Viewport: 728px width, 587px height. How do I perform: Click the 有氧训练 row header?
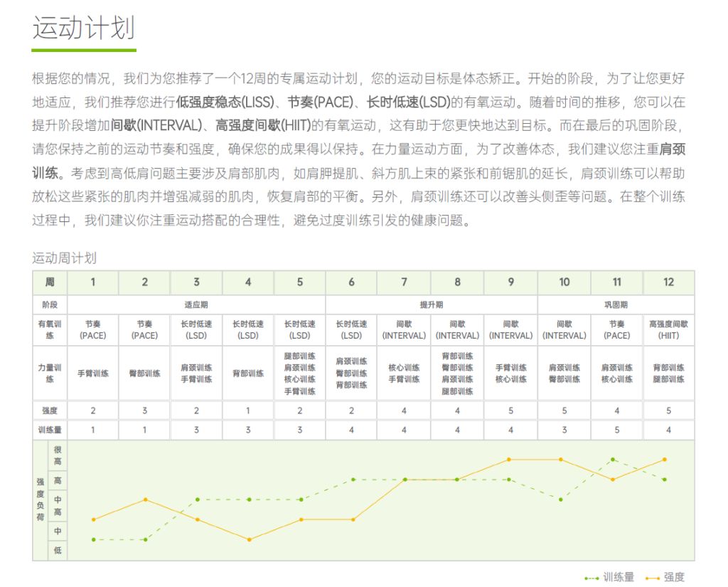coord(50,329)
